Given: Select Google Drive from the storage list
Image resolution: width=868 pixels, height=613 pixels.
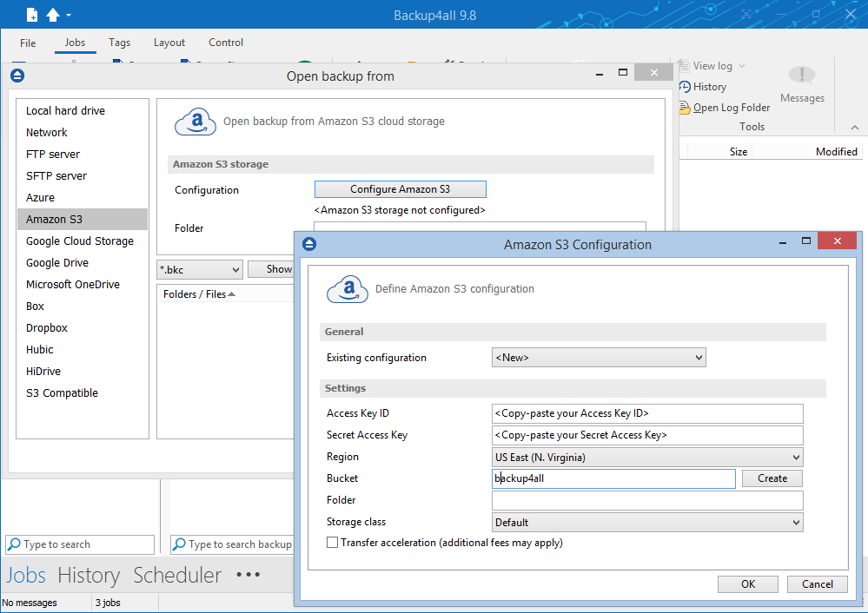Looking at the screenshot, I should click(57, 263).
